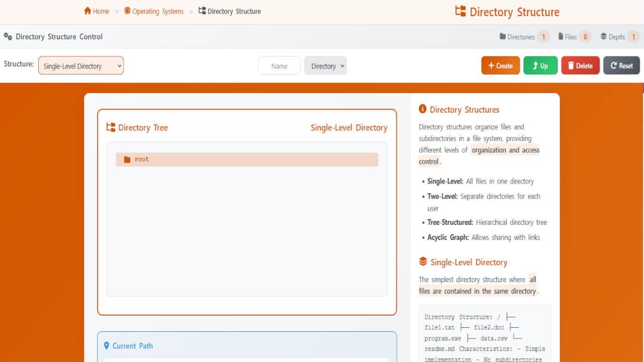
Task: Go to Home breadcrumb link
Action: pos(101,11)
